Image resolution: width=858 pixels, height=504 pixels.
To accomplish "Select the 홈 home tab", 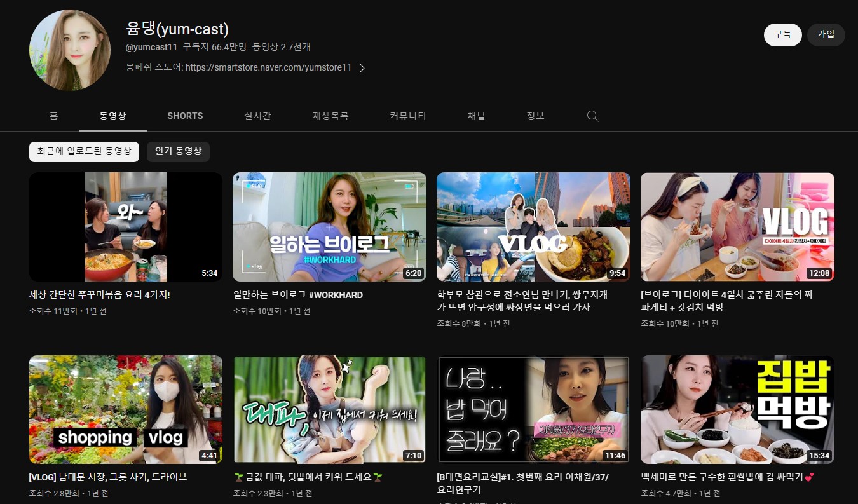I will (53, 116).
